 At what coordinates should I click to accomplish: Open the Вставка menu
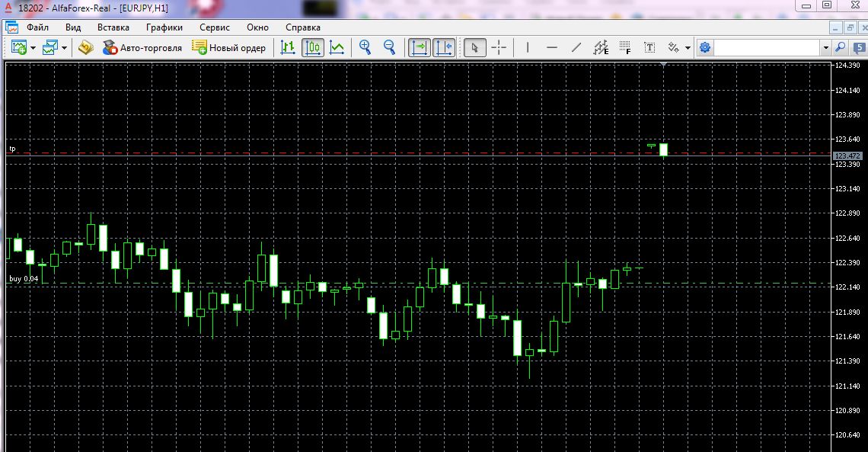coord(113,27)
